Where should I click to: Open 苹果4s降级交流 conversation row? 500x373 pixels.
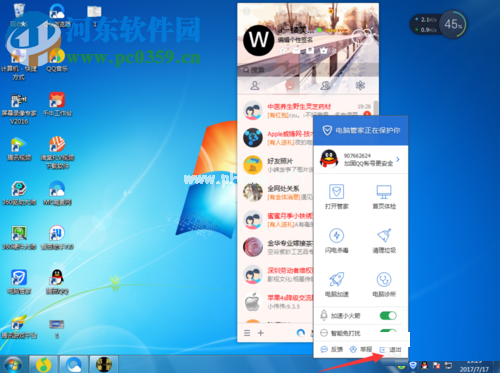point(276,302)
